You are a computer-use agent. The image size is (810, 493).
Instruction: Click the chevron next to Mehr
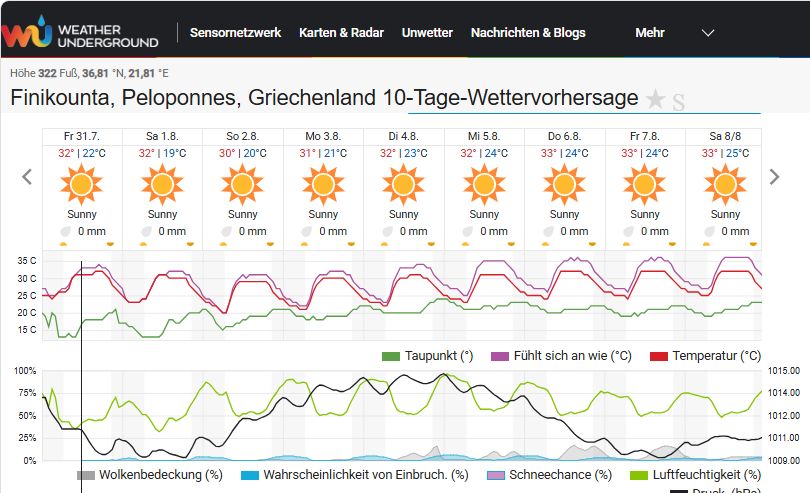pos(708,33)
